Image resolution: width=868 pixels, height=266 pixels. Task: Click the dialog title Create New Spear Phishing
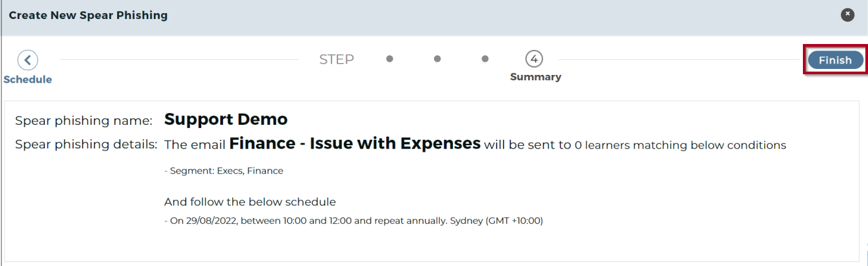[88, 15]
